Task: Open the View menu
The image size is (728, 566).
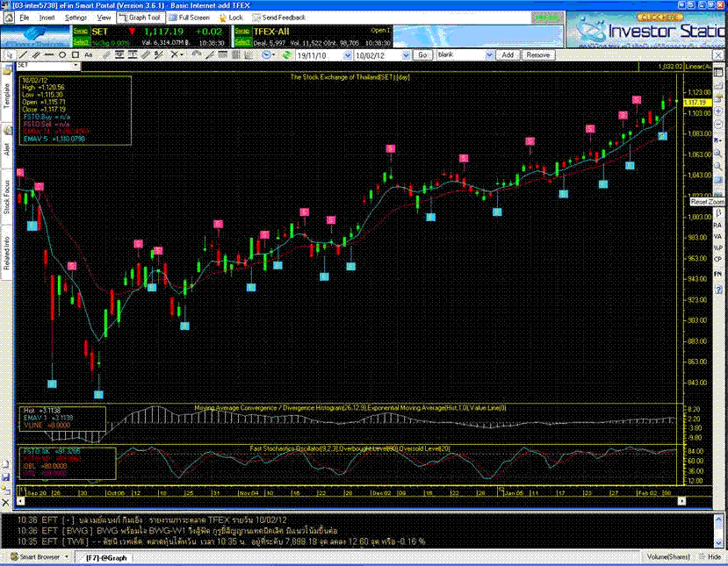Action: 104,18
